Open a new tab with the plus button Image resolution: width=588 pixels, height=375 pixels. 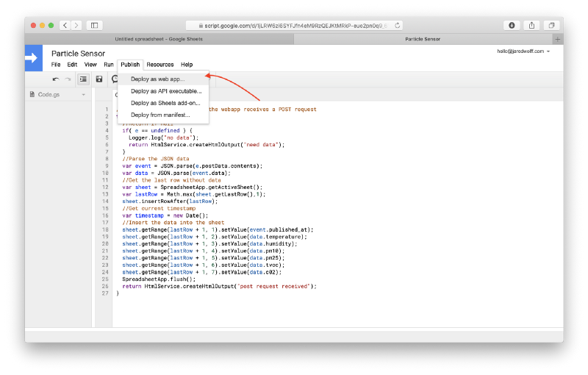click(x=558, y=39)
